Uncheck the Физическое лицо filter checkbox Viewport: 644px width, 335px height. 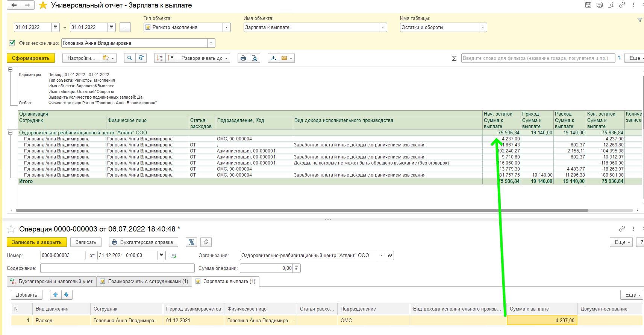click(12, 43)
